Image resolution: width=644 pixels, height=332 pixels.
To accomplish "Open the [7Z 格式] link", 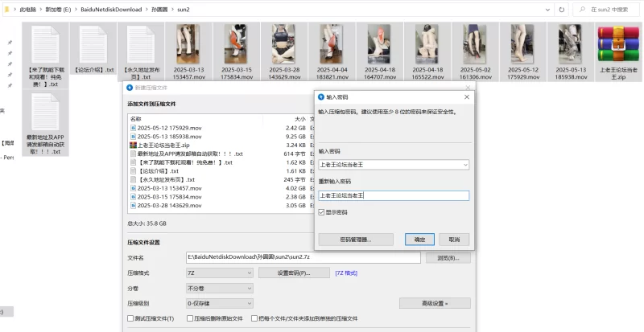I will 346,273.
